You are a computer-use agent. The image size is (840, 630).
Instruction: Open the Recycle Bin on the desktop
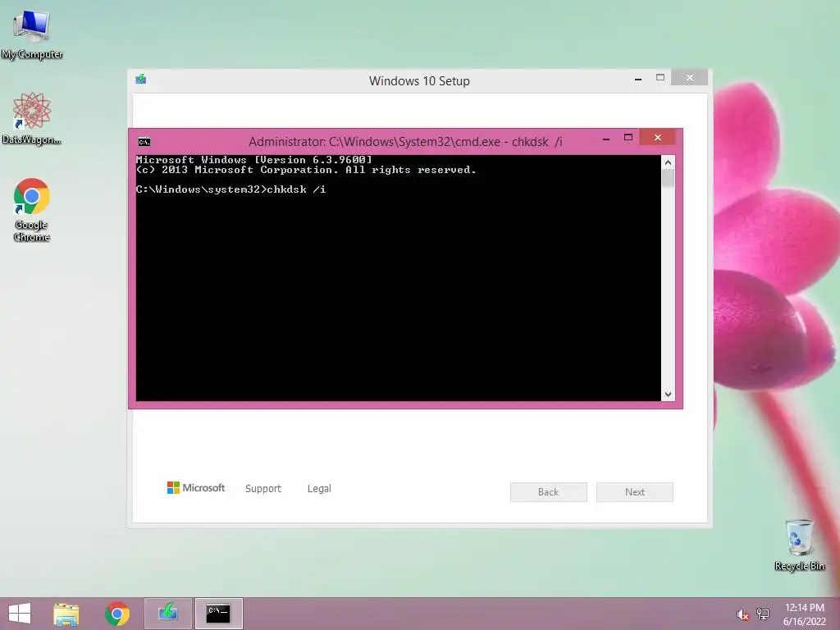(x=799, y=545)
